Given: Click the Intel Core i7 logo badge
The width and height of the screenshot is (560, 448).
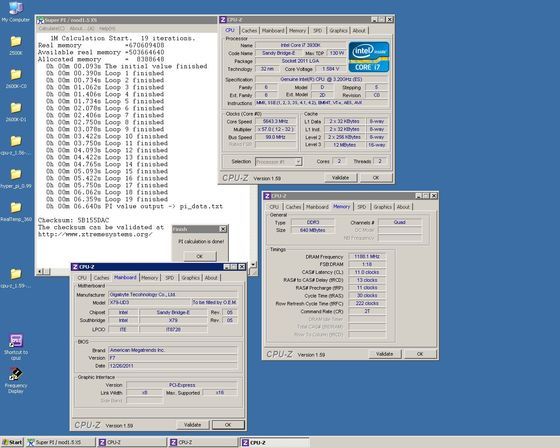Looking at the screenshot, I should (369, 57).
